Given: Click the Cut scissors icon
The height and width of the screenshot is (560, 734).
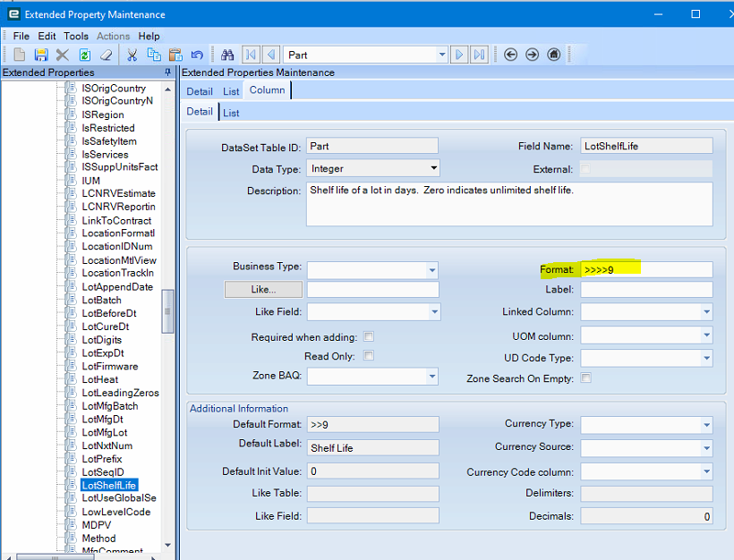Looking at the screenshot, I should coord(132,55).
